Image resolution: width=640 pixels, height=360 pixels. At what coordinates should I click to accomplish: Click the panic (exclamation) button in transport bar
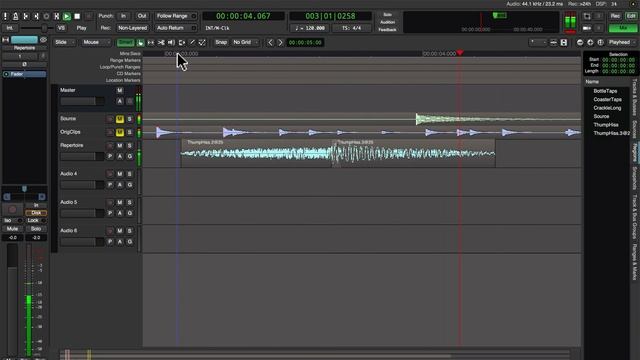click(5, 16)
